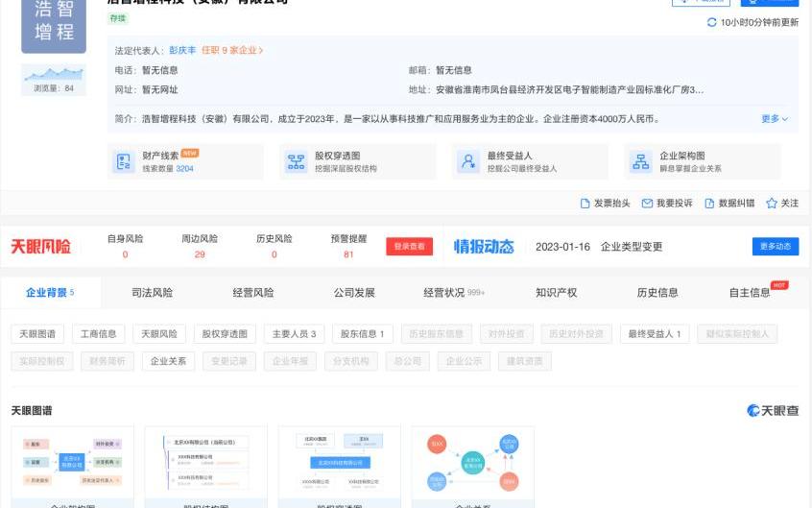Open the 历史信息 tab

pos(657,292)
